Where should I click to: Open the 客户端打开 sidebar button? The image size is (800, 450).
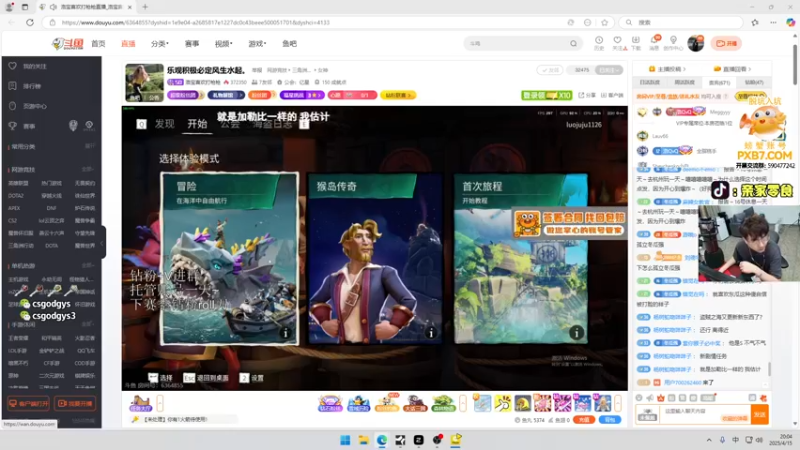[x=29, y=404]
